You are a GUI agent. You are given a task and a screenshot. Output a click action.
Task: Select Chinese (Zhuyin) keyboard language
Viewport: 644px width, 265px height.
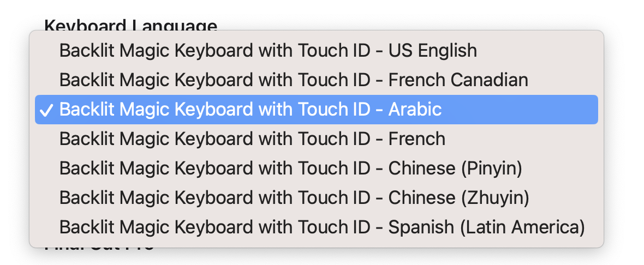294,197
